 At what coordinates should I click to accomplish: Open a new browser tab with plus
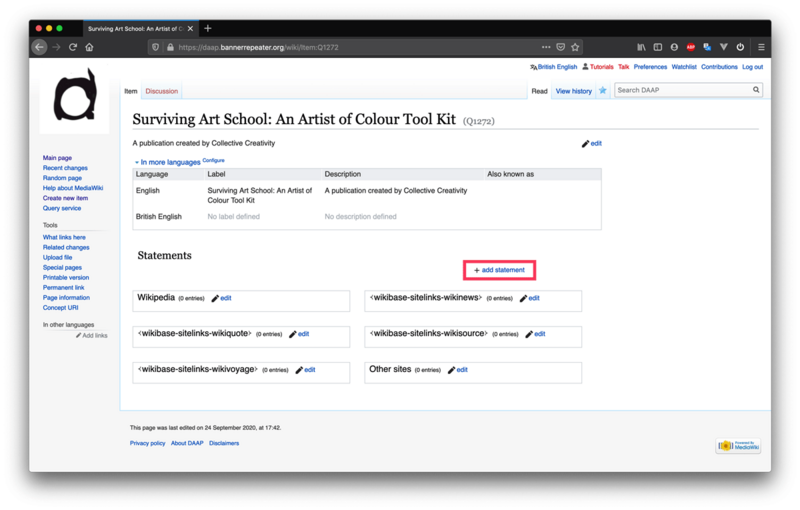click(x=208, y=28)
